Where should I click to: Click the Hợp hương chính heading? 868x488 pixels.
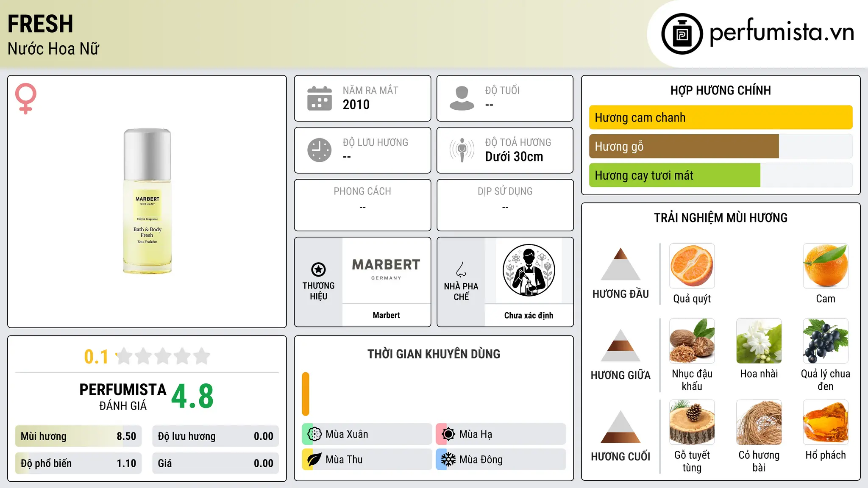coord(721,90)
